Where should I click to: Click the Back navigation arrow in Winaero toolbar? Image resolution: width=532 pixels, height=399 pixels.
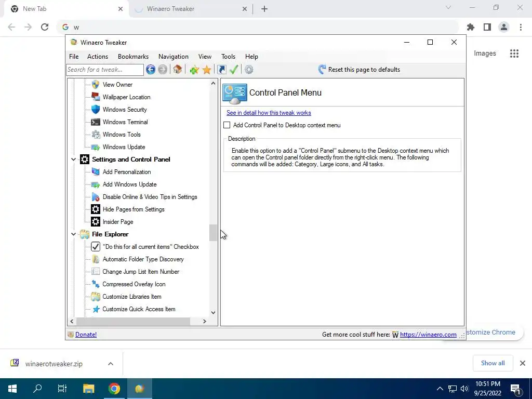(x=151, y=70)
